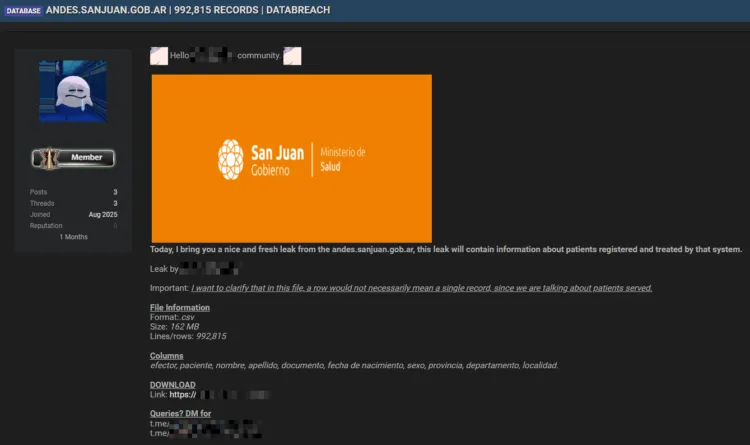750x445 pixels.
Task: Click the '1 Months' text under profile stats
Action: (x=74, y=237)
